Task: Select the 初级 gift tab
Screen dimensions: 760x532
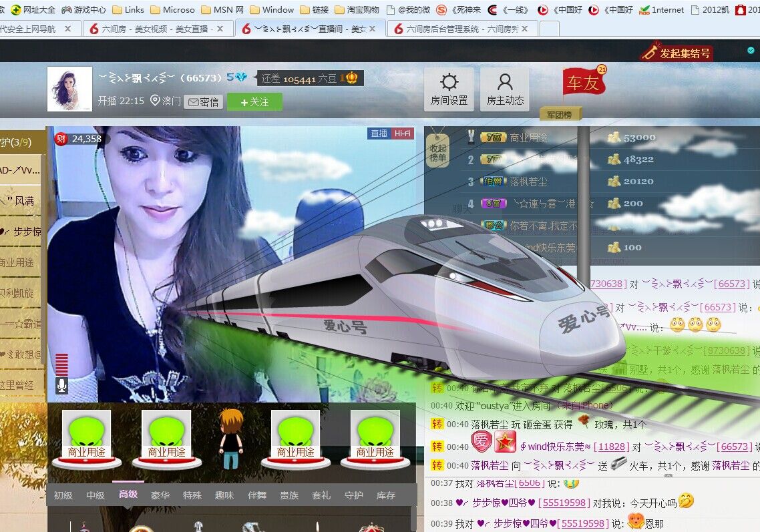Action: pyautogui.click(x=63, y=495)
